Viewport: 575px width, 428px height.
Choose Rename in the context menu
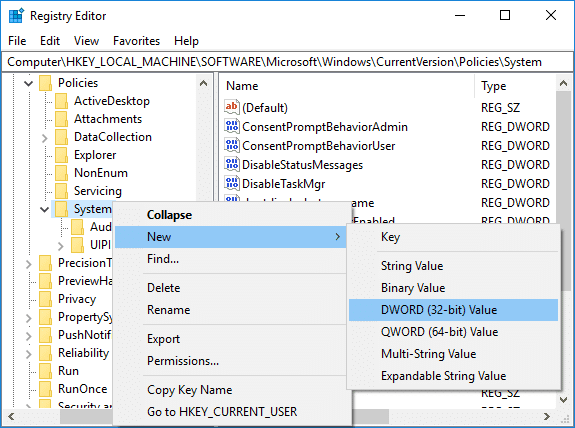231,310
